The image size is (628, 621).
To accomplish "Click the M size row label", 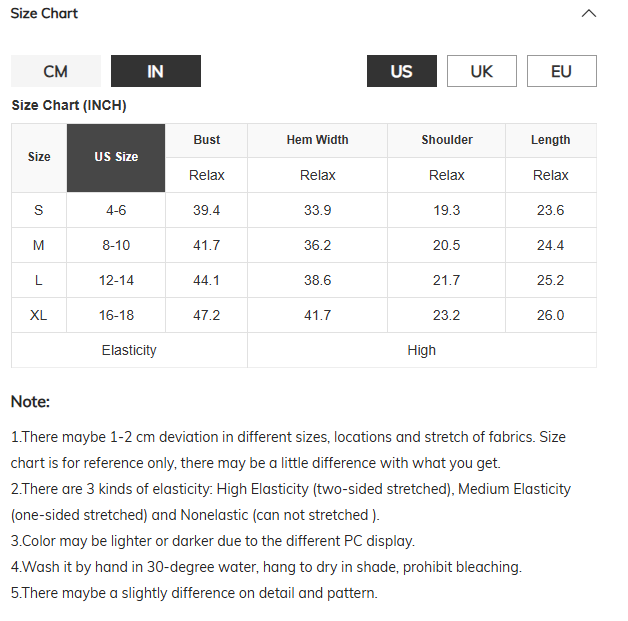I will pyautogui.click(x=39, y=245).
